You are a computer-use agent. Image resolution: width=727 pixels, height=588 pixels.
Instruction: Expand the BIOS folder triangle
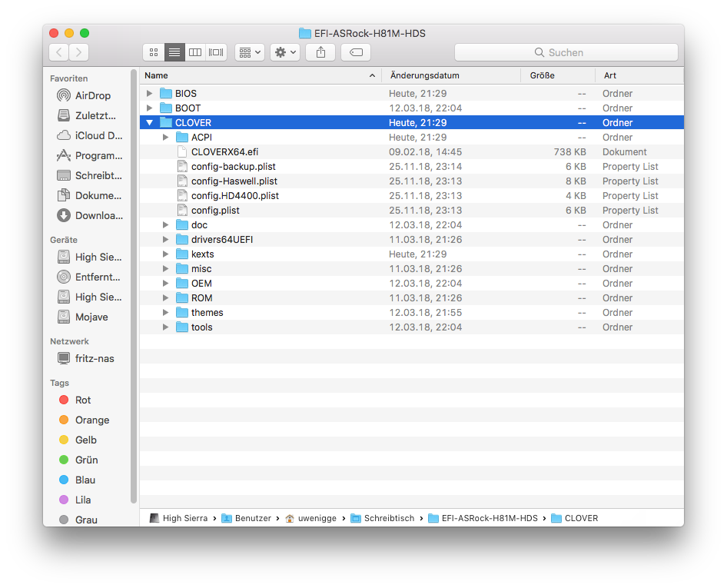pyautogui.click(x=149, y=94)
